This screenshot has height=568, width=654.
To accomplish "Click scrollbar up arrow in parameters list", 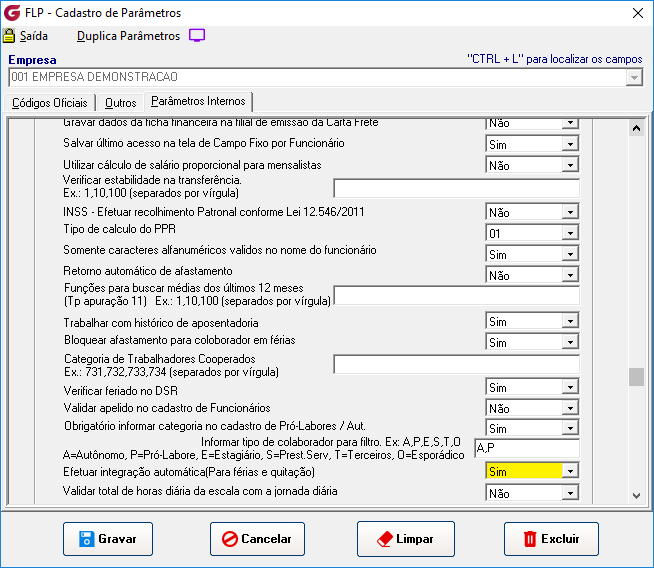I will coord(636,128).
